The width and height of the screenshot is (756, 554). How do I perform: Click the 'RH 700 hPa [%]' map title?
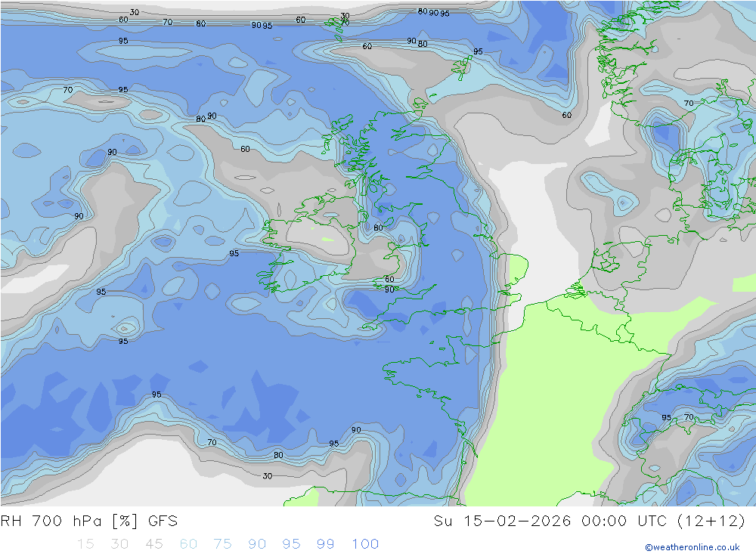(70, 522)
